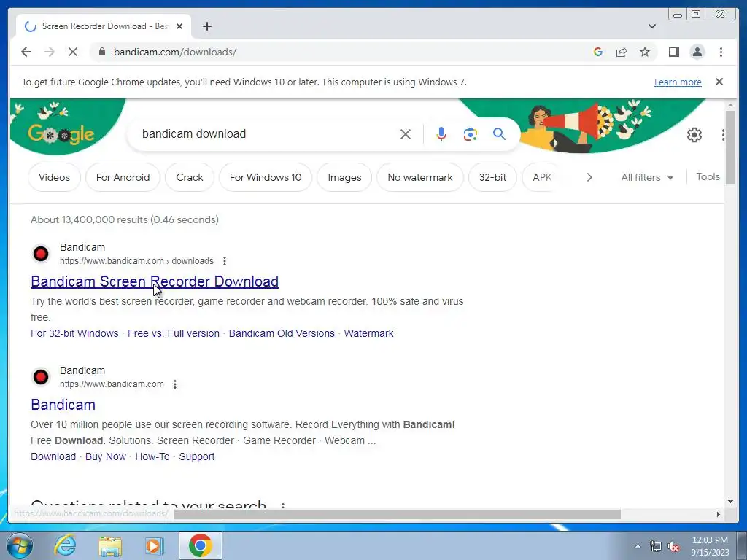Open the Watermark sitelink
The image size is (747, 560).
(368, 333)
